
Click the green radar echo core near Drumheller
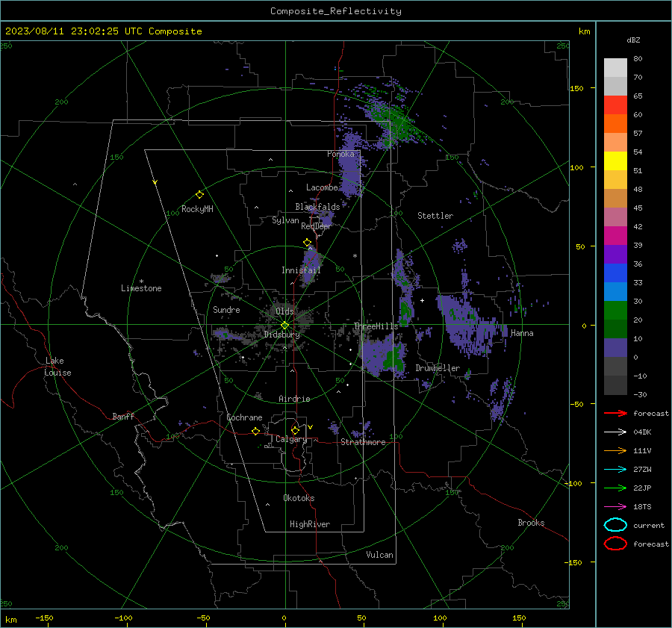(393, 359)
